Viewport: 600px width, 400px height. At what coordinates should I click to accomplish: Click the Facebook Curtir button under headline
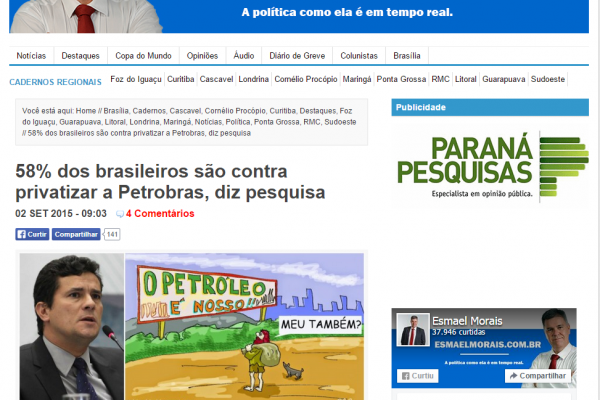(x=32, y=234)
